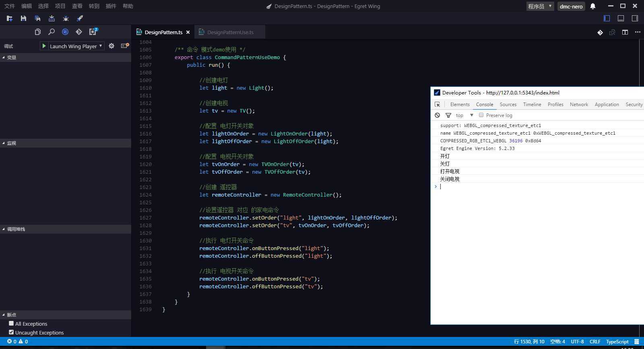Check the All Exceptions breakpoint option

click(11, 323)
